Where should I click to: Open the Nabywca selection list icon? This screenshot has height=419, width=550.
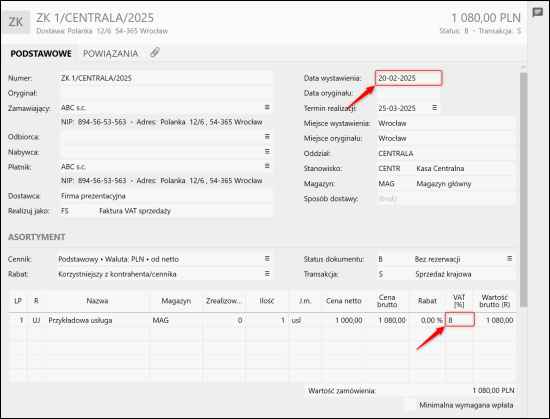pos(267,151)
